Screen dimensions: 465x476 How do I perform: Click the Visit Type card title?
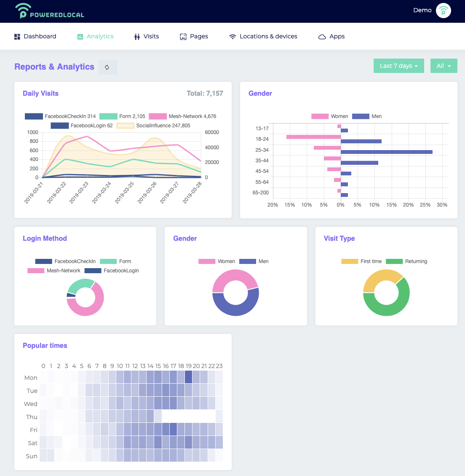pyautogui.click(x=339, y=239)
